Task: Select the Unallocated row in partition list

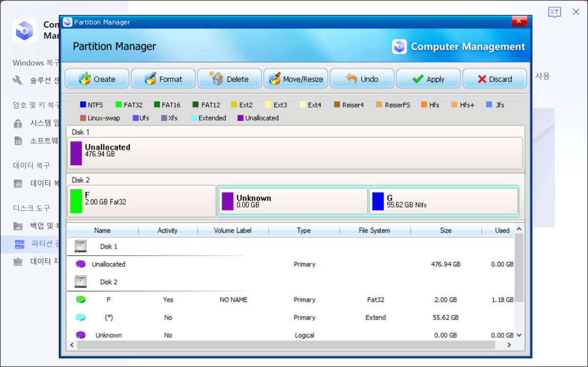Action: click(x=291, y=264)
